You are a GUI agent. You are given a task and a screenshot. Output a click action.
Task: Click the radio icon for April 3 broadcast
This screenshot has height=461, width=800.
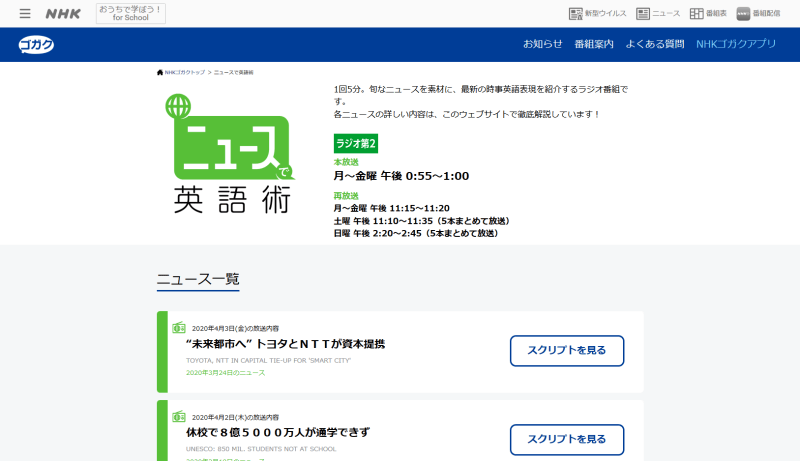[179, 328]
